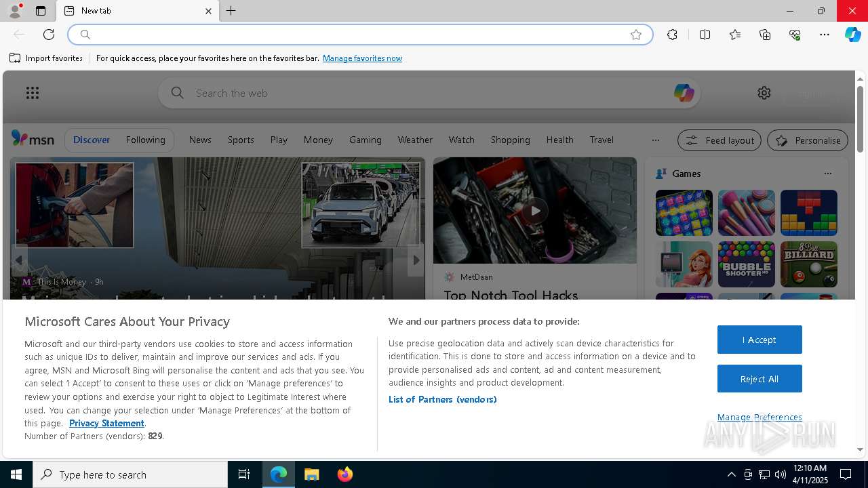The width and height of the screenshot is (868, 488).
Task: Open Copilot sidebar icon
Action: click(x=852, y=35)
